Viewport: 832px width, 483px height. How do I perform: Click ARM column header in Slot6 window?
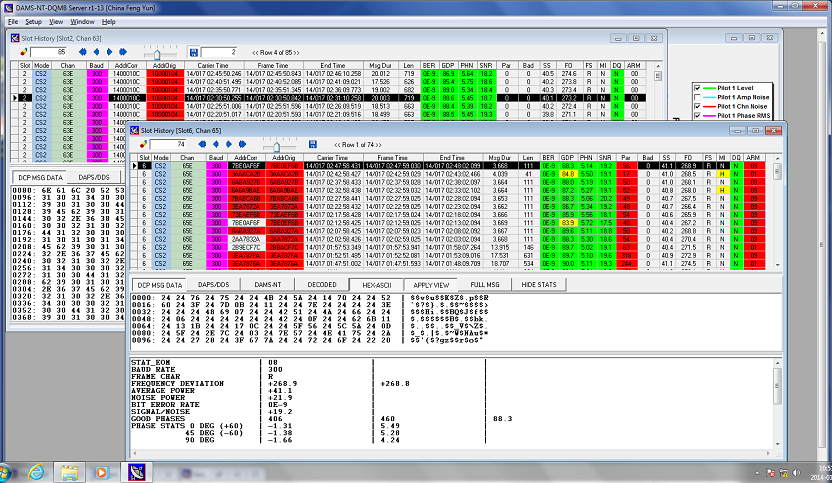pyautogui.click(x=752, y=158)
